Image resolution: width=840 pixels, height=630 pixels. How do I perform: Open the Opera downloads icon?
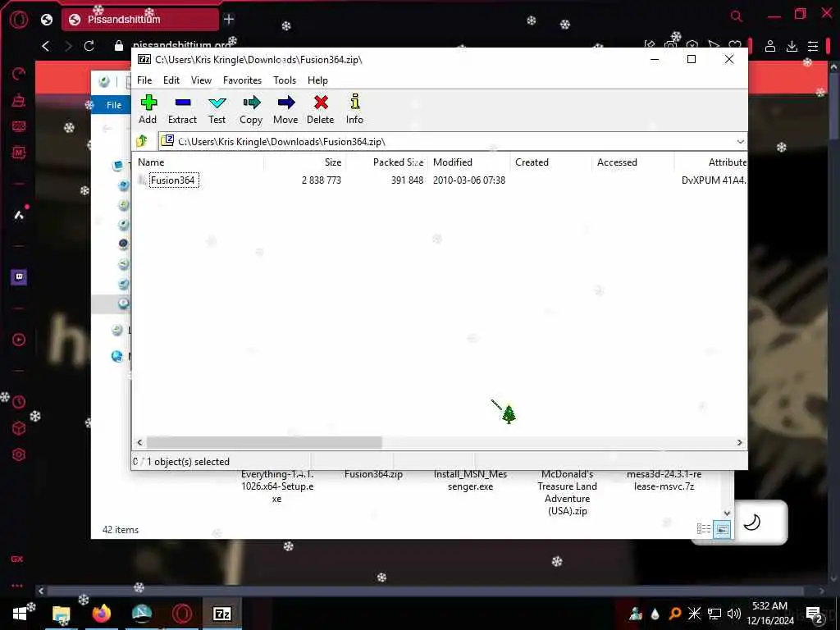tap(792, 46)
